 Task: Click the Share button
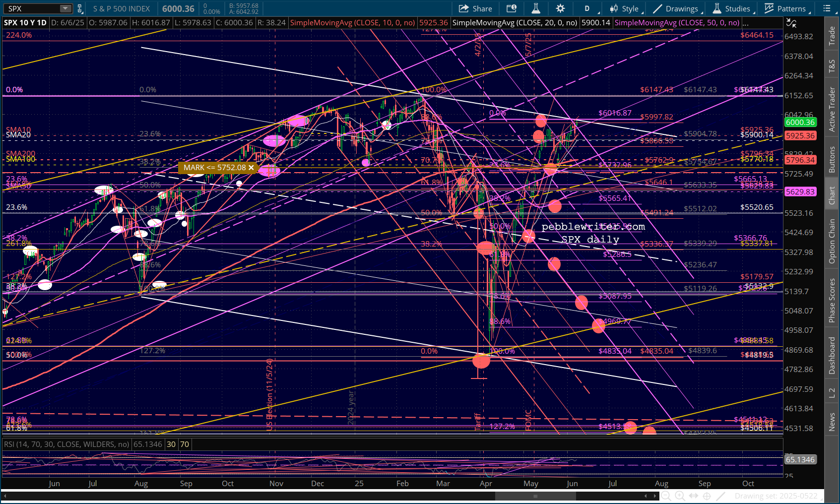[475, 8]
